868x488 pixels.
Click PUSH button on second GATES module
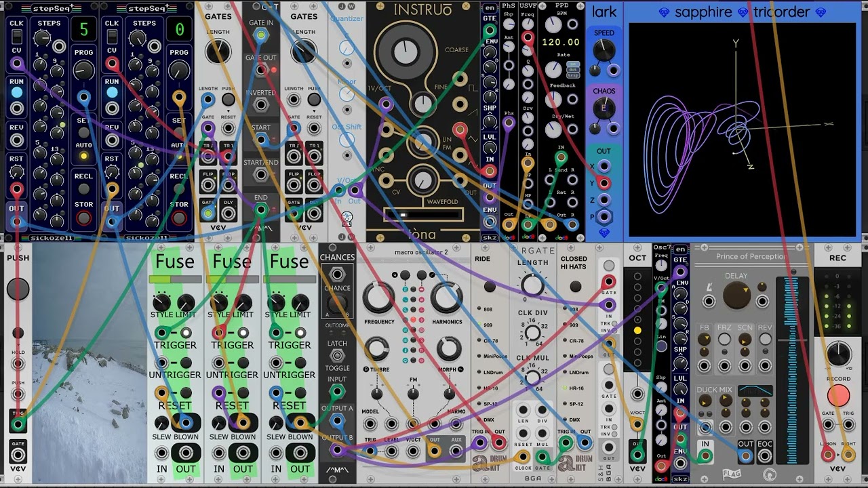pyautogui.click(x=314, y=100)
